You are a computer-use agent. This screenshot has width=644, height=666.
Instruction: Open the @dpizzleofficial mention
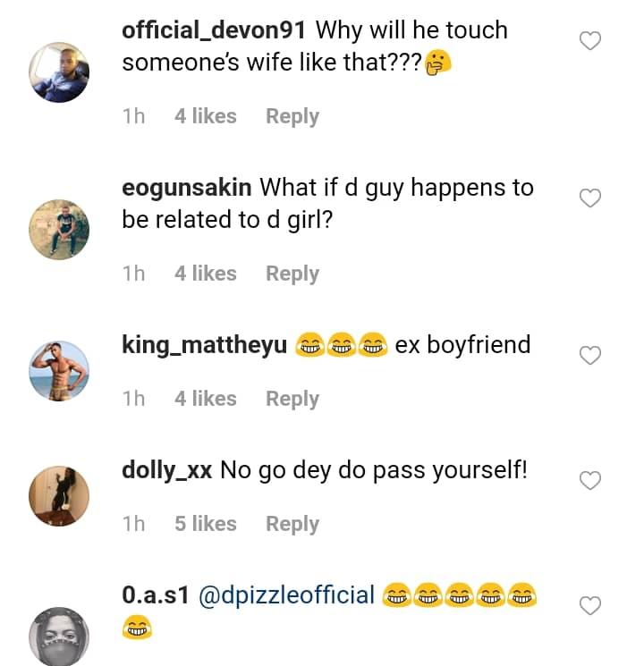pos(286,595)
